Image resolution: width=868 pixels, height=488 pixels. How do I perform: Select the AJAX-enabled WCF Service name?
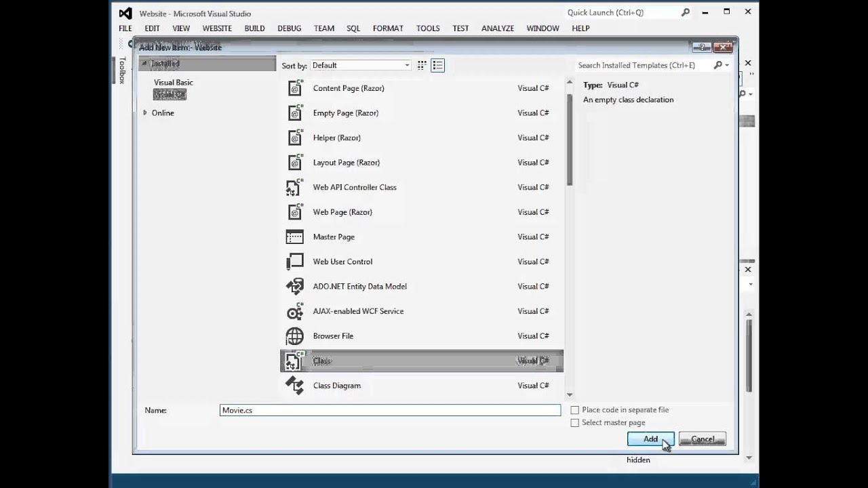pos(358,311)
